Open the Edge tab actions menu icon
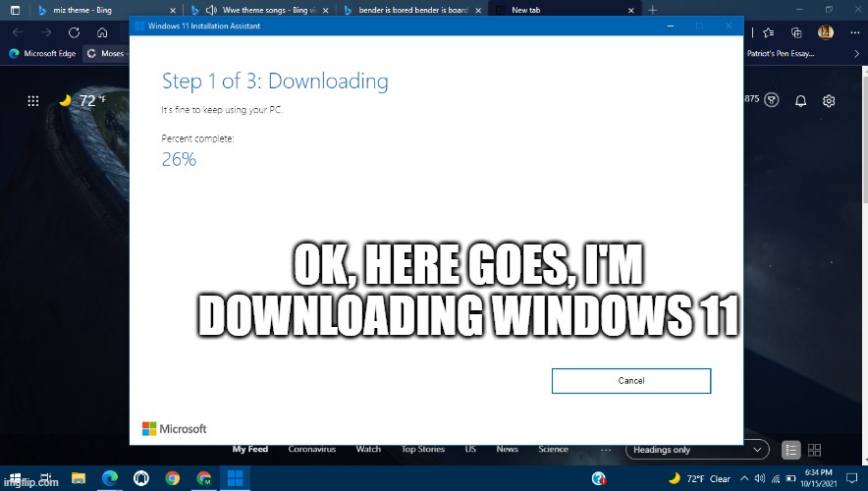The image size is (868, 491). click(15, 10)
